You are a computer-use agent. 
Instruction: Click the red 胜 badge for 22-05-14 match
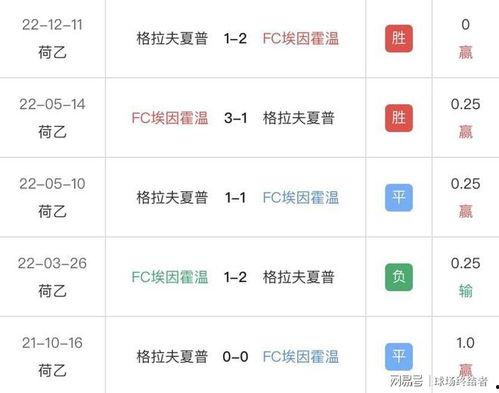click(399, 118)
